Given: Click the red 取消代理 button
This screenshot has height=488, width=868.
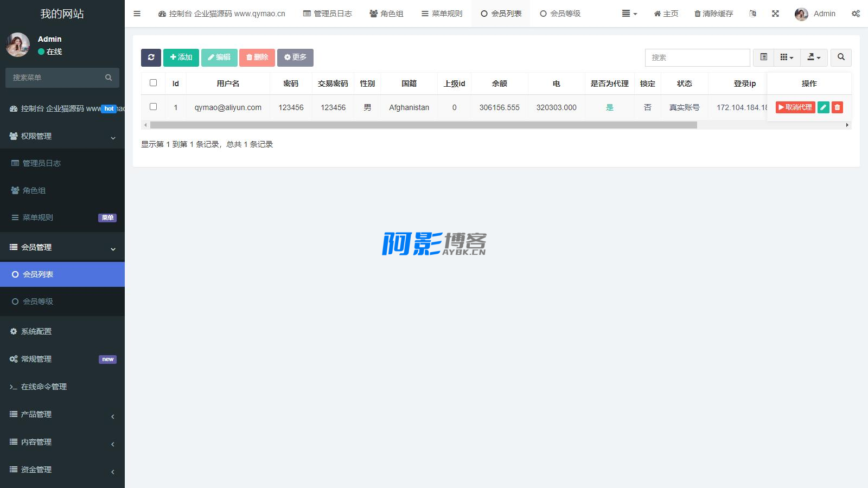Looking at the screenshot, I should click(x=795, y=107).
